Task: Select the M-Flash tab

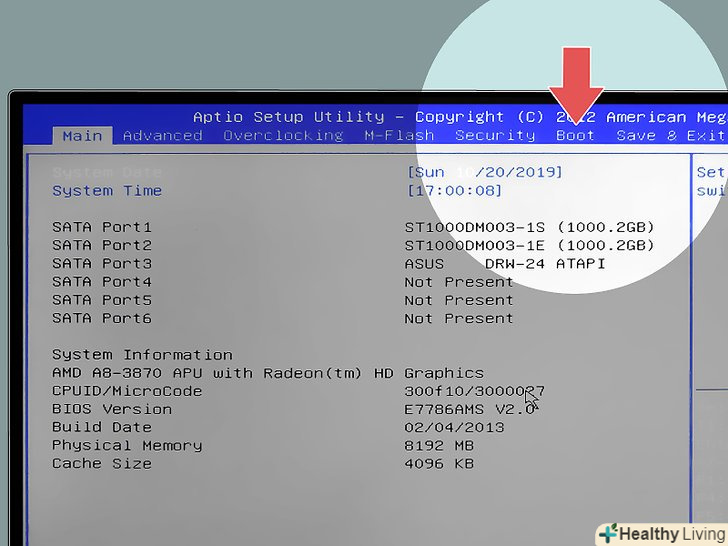Action: pyautogui.click(x=399, y=136)
